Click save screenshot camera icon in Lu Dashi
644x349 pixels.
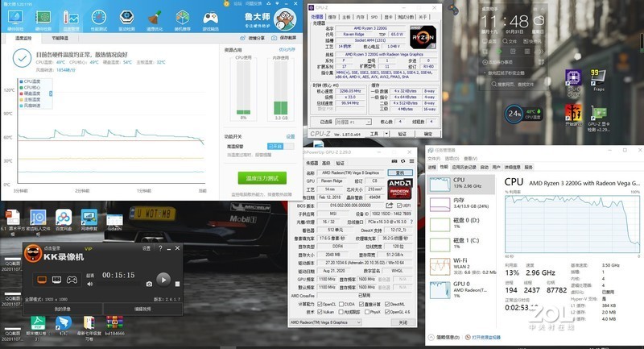pyautogui.click(x=274, y=38)
